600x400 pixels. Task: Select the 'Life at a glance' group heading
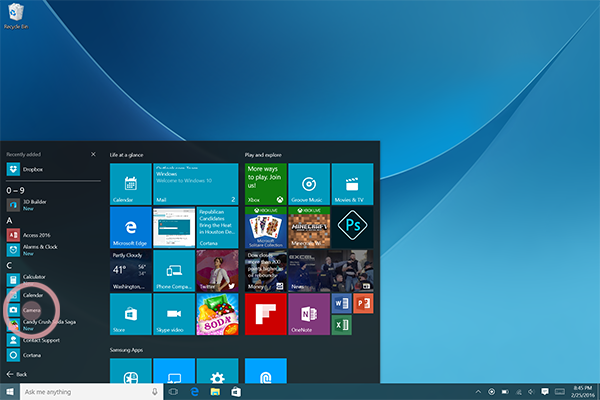(126, 155)
